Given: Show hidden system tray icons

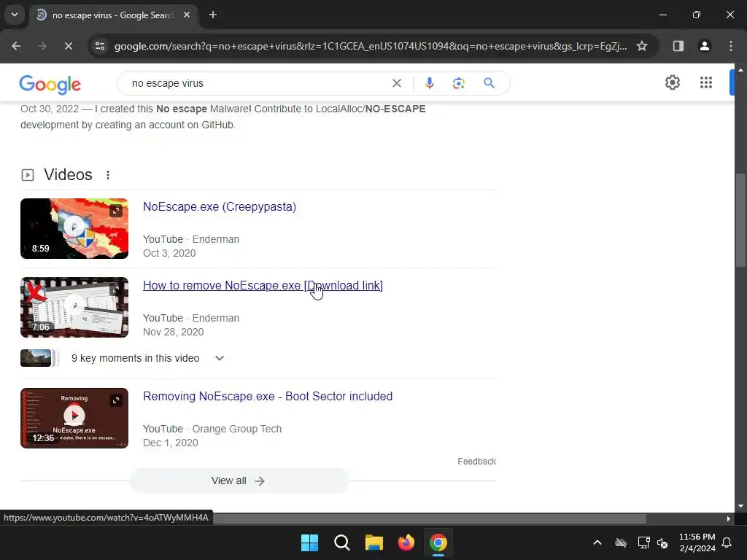Looking at the screenshot, I should point(597,542).
